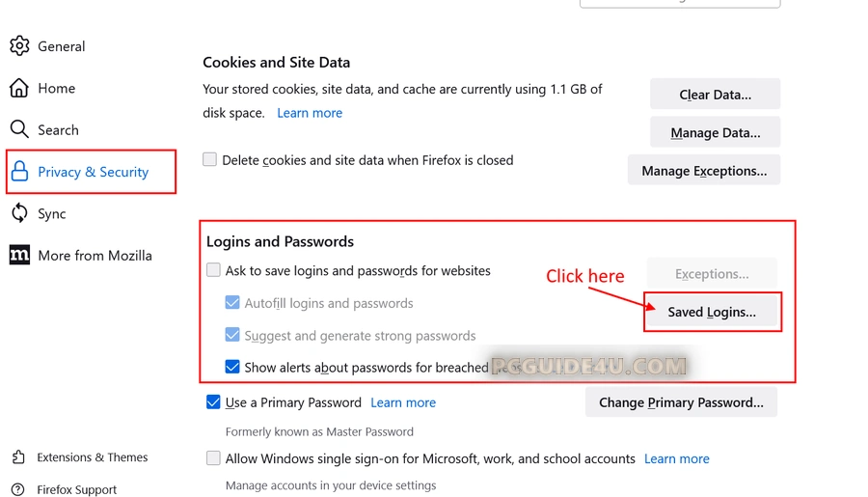Click the General gear icon
The image size is (868, 497).
19,46
